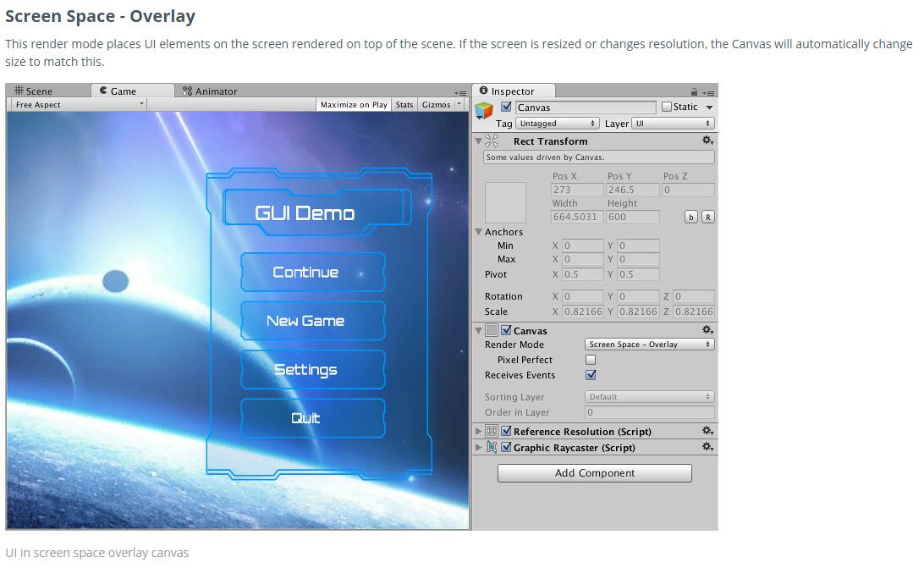
Task: Open the Rect Transform gear settings menu
Action: 707,141
